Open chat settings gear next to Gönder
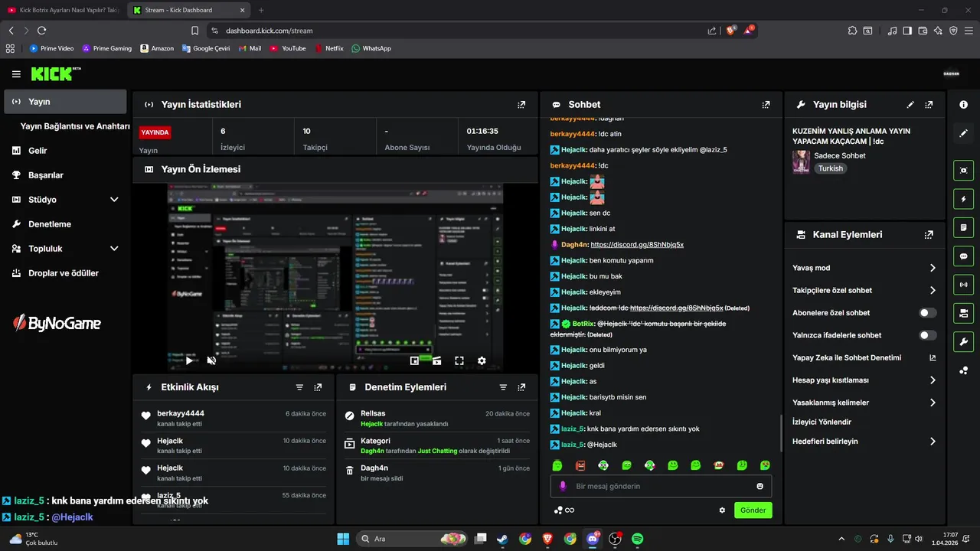Viewport: 980px width, 551px height. pos(722,510)
